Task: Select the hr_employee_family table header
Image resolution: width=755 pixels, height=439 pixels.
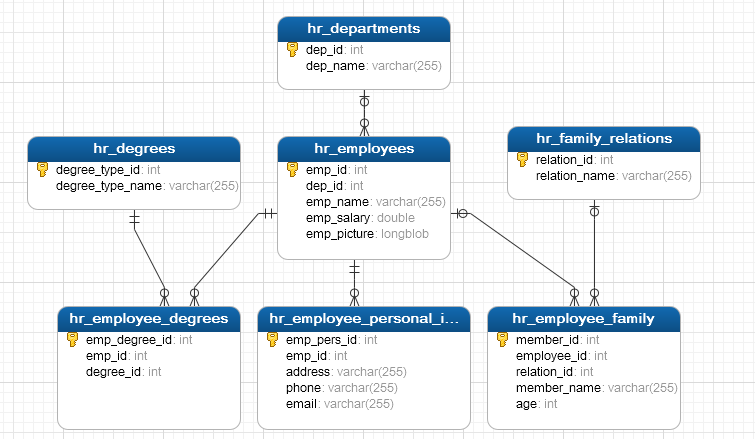Action: point(584,319)
